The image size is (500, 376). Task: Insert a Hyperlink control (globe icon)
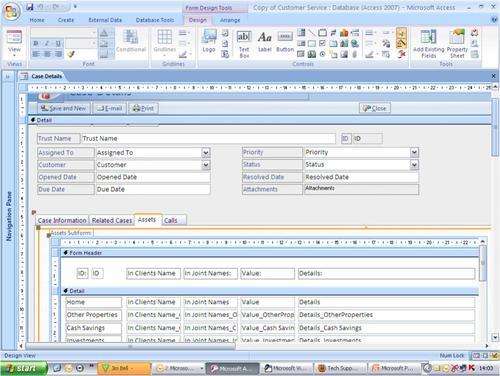(x=355, y=43)
